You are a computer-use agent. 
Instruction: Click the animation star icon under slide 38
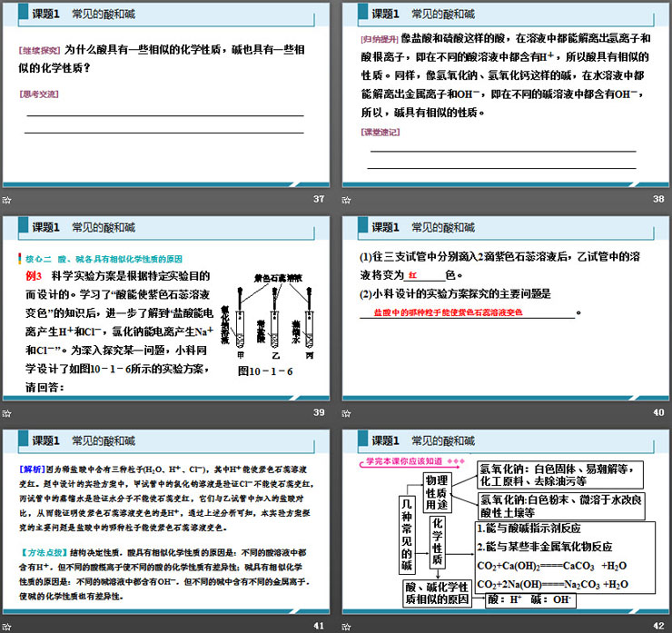(347, 200)
